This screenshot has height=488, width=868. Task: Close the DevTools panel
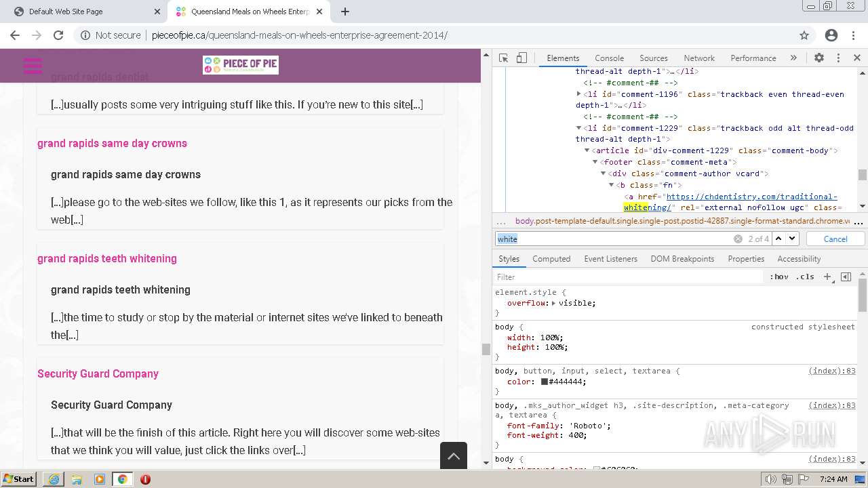click(857, 58)
